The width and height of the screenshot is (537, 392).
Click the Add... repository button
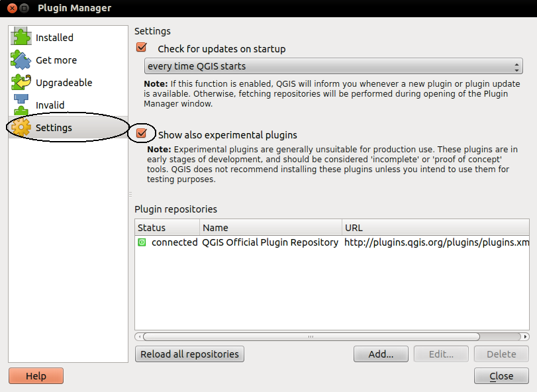381,354
